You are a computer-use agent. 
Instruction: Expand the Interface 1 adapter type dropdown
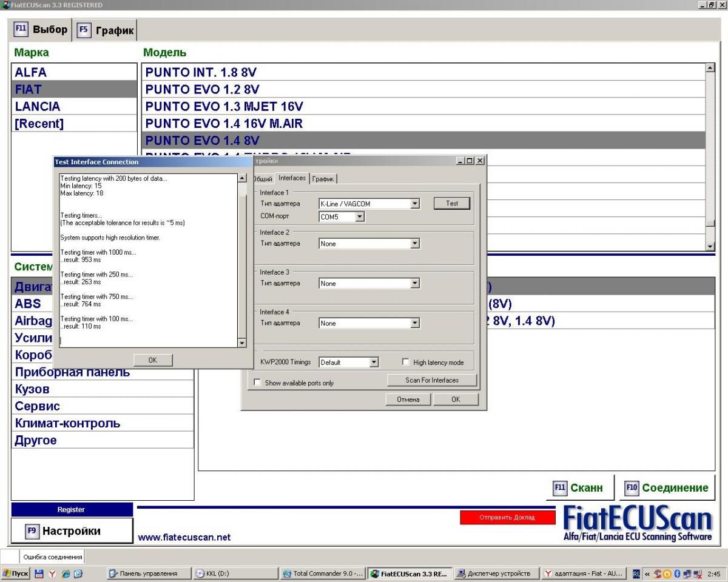tap(415, 204)
